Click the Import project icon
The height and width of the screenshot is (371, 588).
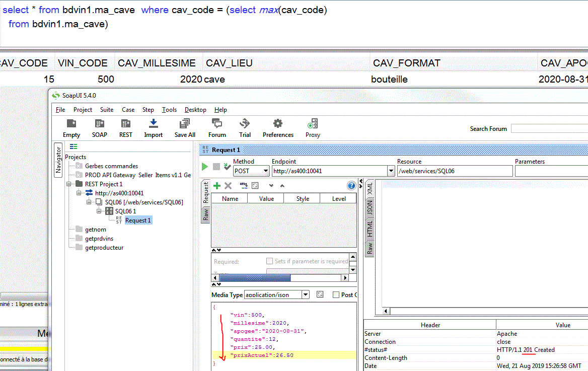(x=154, y=124)
